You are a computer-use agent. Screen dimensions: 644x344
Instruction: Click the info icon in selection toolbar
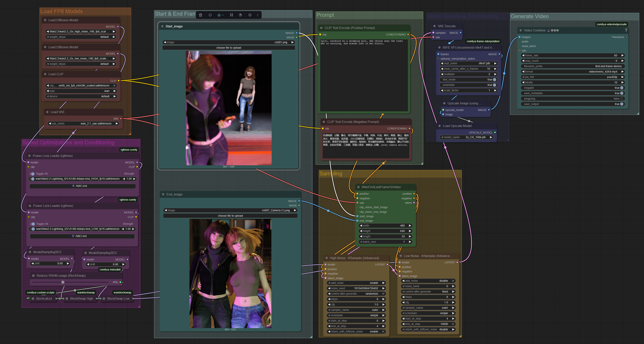[x=210, y=15]
